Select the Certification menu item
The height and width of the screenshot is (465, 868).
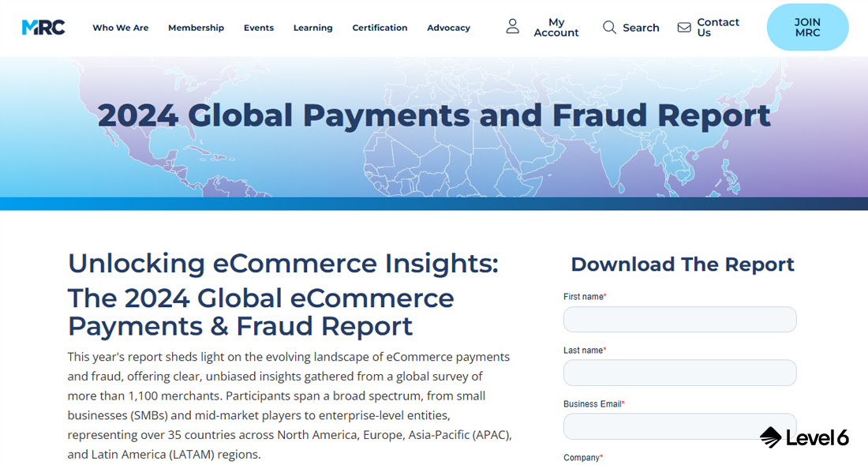pos(380,28)
